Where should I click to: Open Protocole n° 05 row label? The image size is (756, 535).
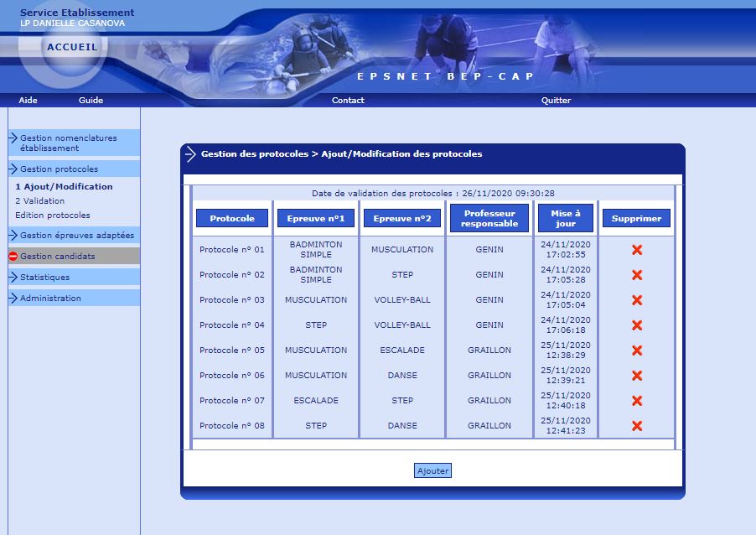[x=232, y=351]
